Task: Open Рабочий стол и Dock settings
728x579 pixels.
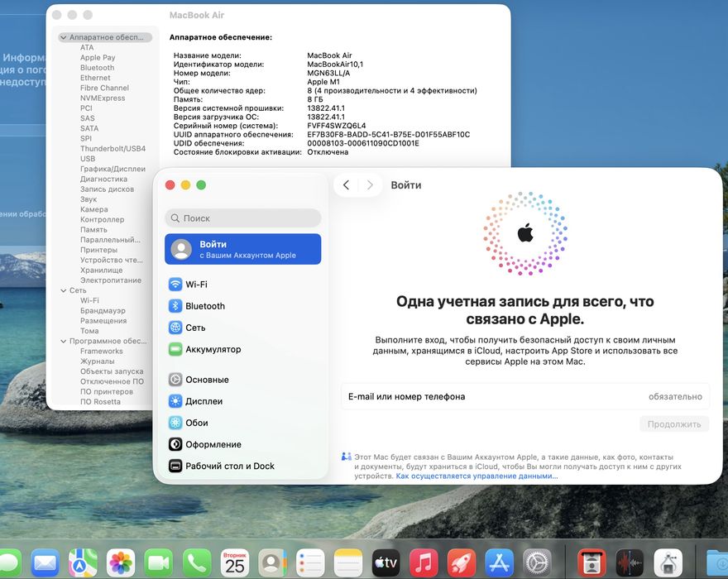Action: 243,466
